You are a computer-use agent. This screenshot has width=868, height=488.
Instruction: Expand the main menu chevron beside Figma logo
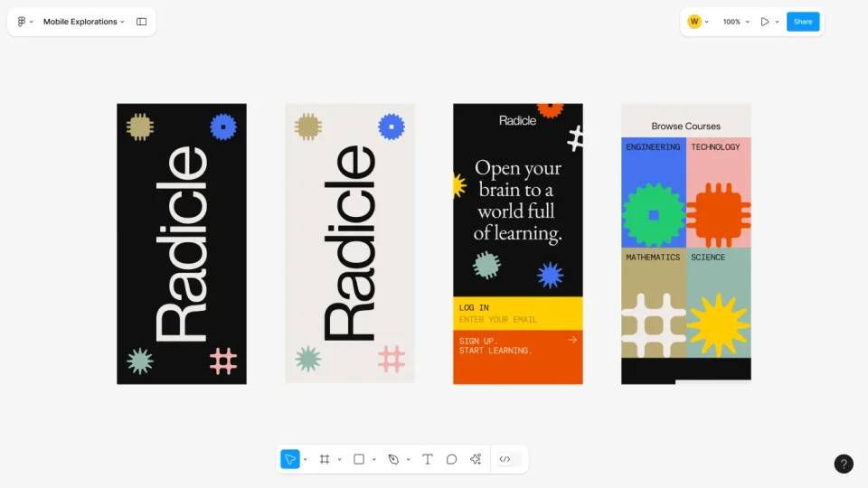pos(32,22)
